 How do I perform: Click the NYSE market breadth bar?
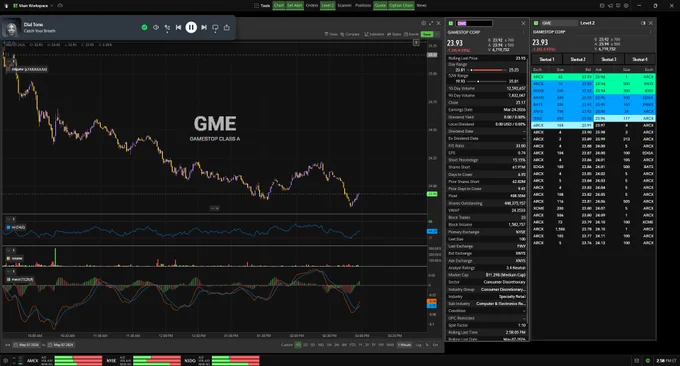[157, 360]
